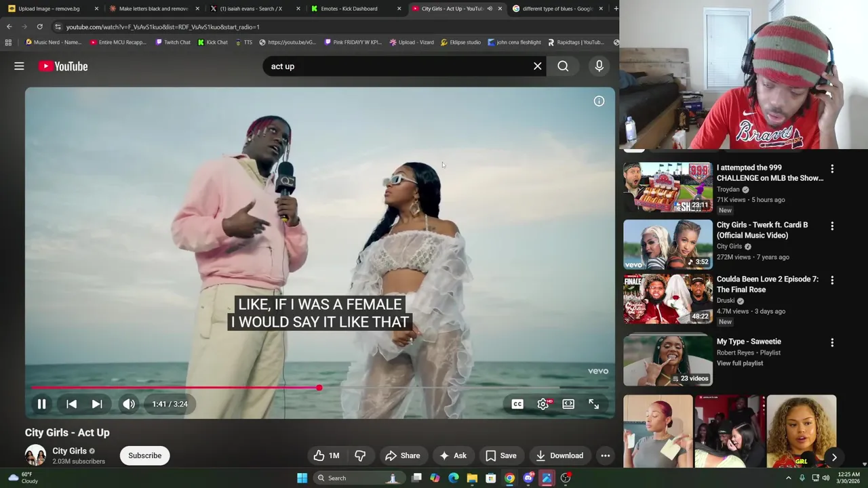
Task: Open weather widget 60°F Cloudy
Action: 22,478
